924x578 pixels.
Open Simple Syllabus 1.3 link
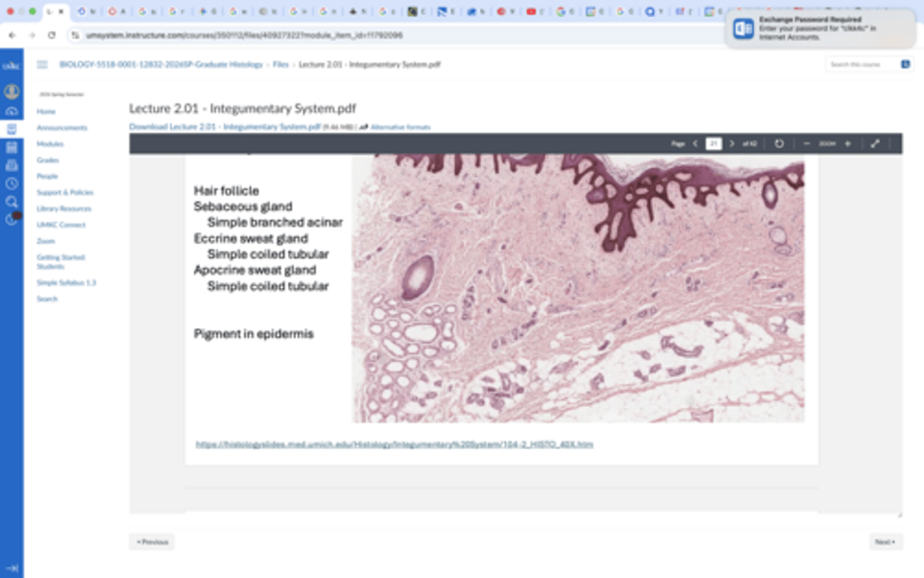66,282
